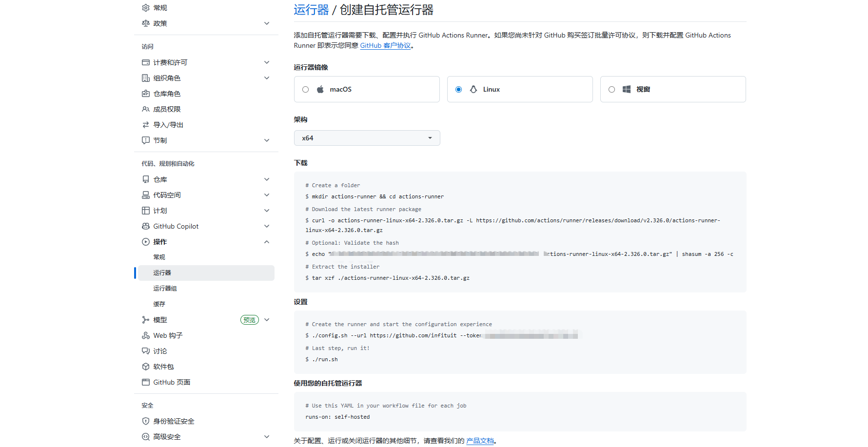Screen dimensions: 868x447
Task: Click the codescan icon for 高级安全
Action: click(x=145, y=437)
